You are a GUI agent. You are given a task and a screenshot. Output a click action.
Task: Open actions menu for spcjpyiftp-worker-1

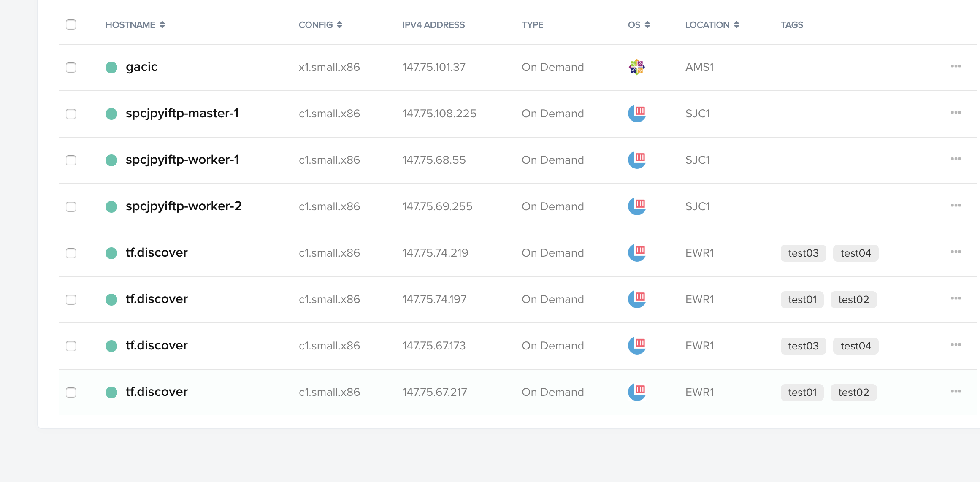pyautogui.click(x=956, y=159)
